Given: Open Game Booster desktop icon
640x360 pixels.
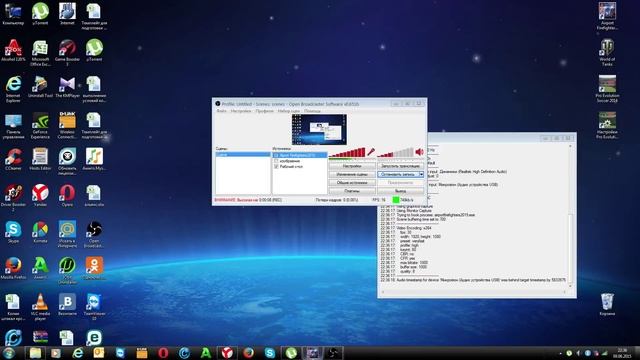Looking at the screenshot, I should point(67,52).
